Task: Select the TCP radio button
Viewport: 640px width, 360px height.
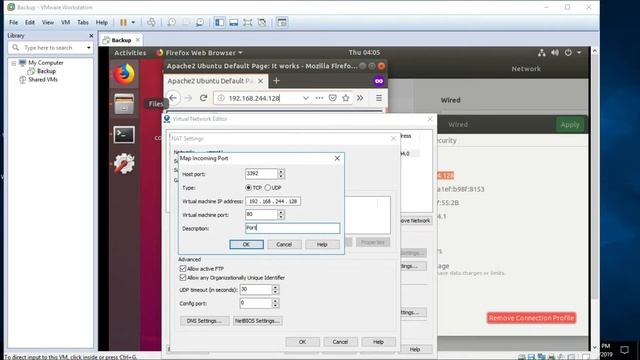Action: (248, 188)
